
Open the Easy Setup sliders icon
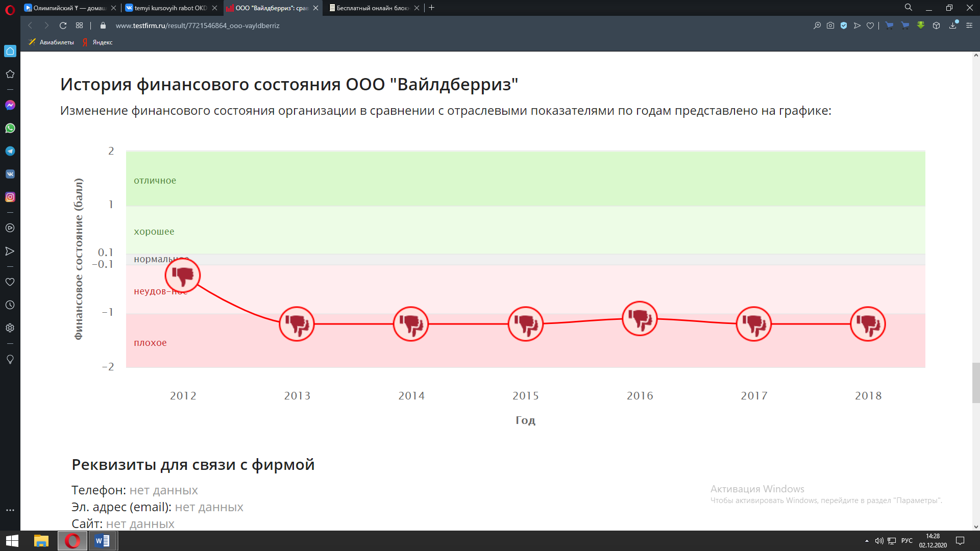(969, 26)
